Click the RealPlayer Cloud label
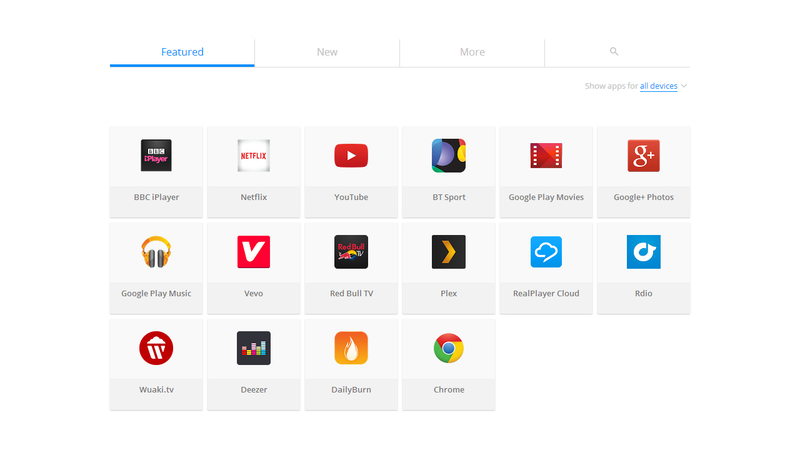 pos(546,293)
